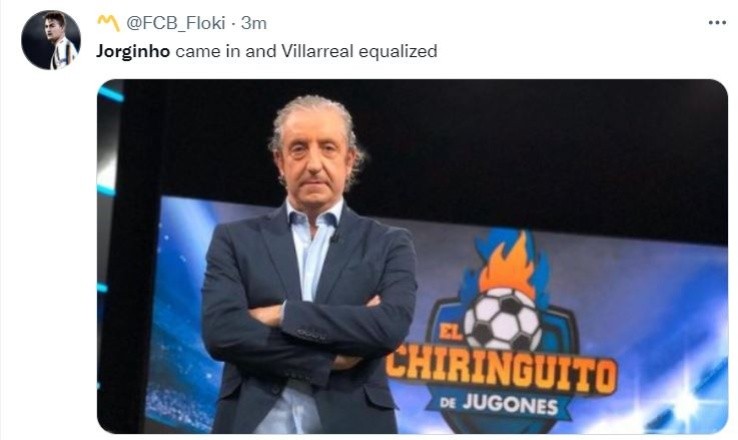738x440 pixels.
Task: Click the word Villarreal in the tweet
Action: pyautogui.click(x=317, y=51)
